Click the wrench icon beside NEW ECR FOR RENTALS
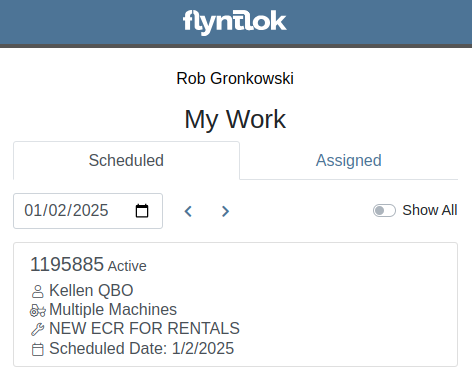The image size is (472, 381). click(x=37, y=329)
